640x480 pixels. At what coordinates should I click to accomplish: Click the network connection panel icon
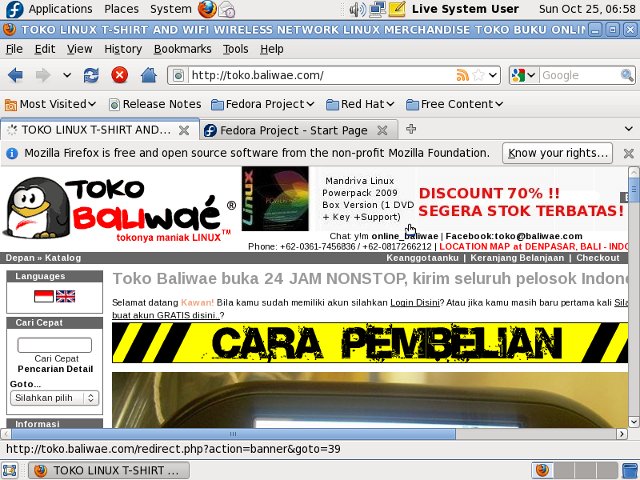point(377,9)
